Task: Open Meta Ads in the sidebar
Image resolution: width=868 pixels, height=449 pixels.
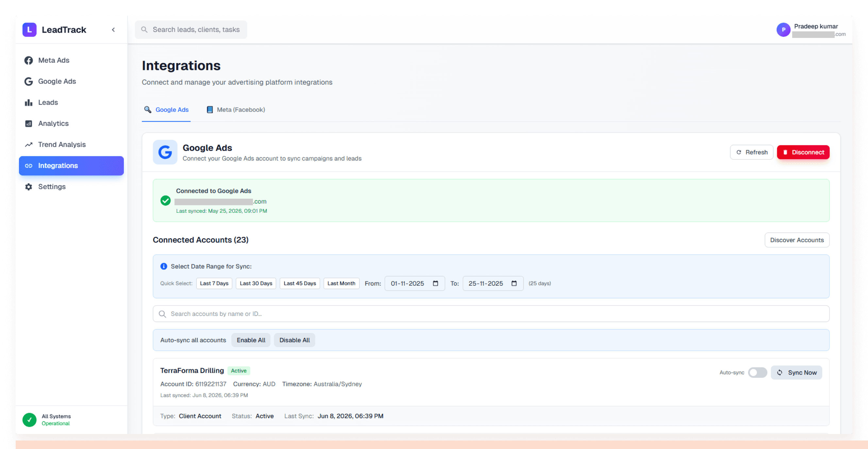Action: tap(71, 60)
